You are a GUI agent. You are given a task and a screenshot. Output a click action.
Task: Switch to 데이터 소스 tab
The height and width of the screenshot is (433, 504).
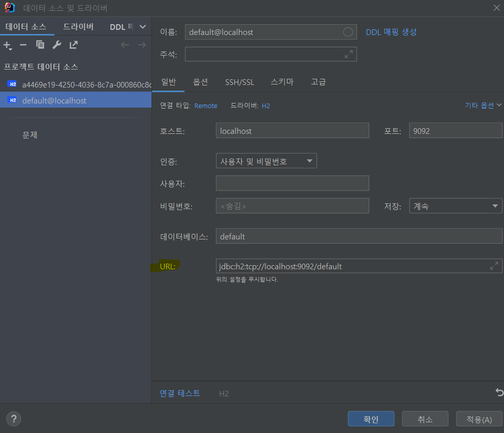click(x=26, y=27)
